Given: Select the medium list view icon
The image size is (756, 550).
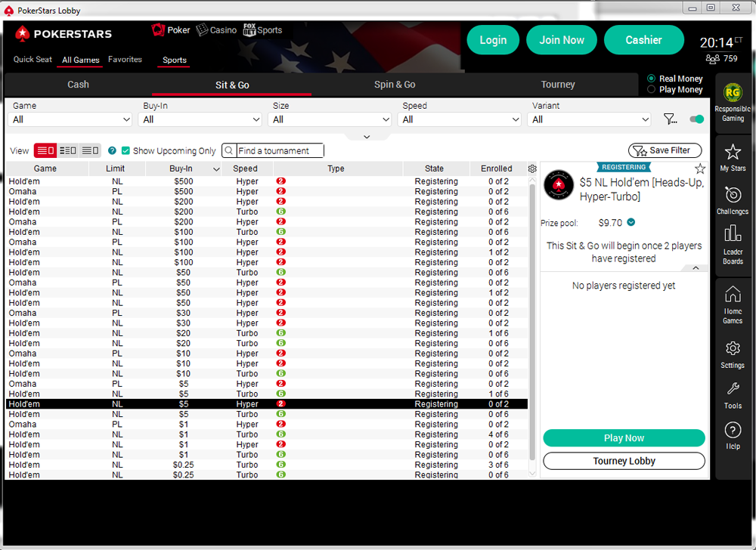Looking at the screenshot, I should click(x=67, y=151).
